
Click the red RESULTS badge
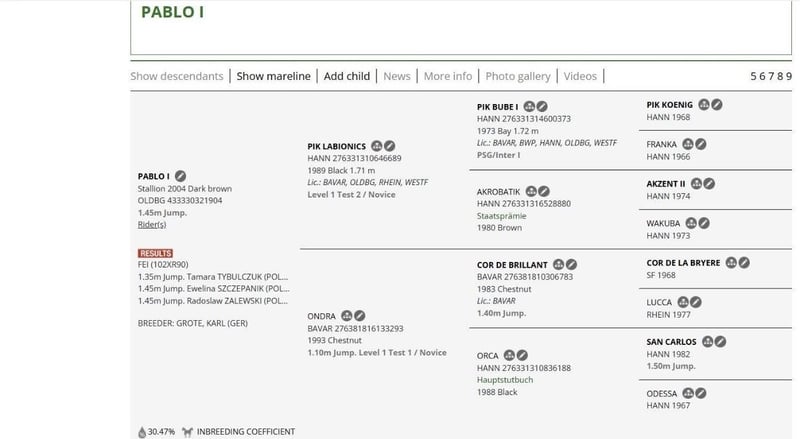(x=155, y=253)
